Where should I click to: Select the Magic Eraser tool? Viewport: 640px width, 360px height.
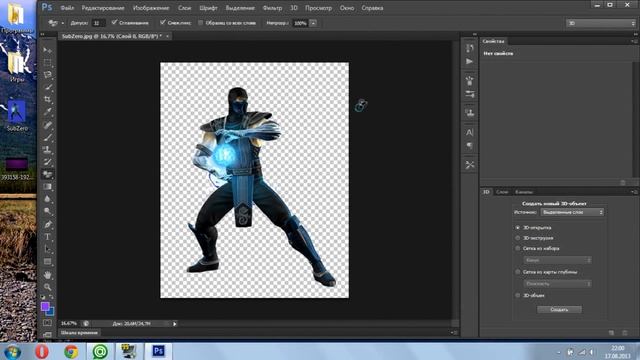tap(48, 175)
